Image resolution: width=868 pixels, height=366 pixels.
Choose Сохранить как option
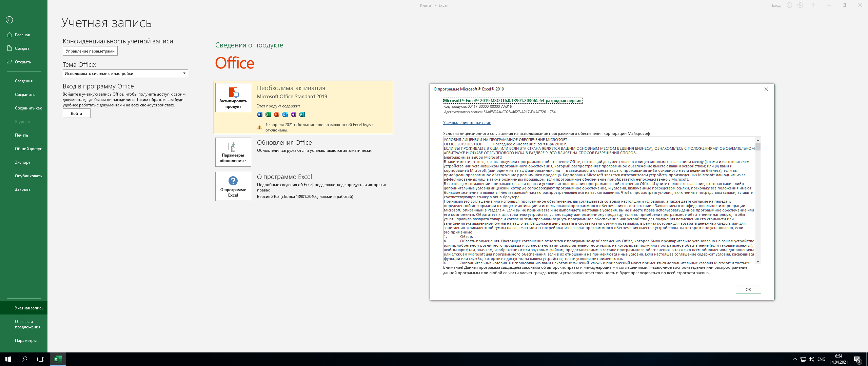pos(24,108)
